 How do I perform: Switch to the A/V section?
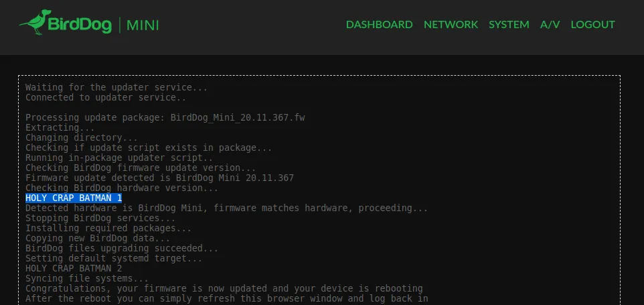coord(550,25)
